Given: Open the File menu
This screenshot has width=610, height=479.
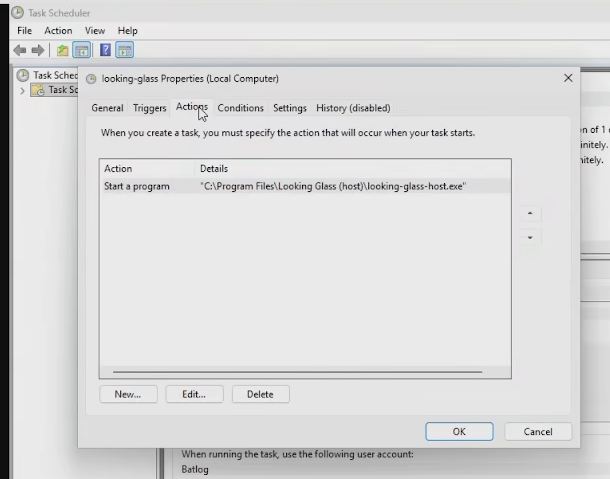Looking at the screenshot, I should [25, 31].
